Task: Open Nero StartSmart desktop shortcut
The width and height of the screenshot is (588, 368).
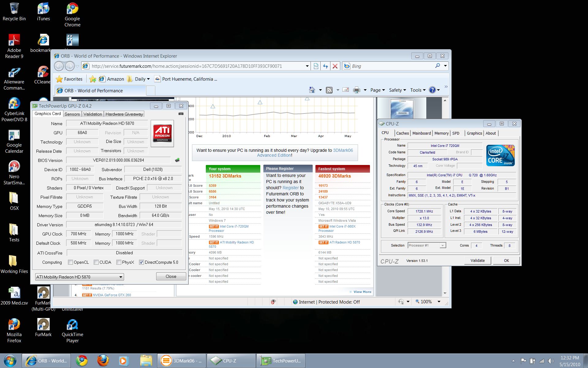Action: (14, 173)
